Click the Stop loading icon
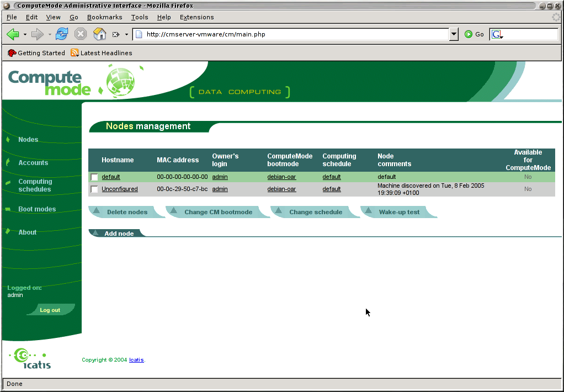564x392 pixels. (x=81, y=34)
